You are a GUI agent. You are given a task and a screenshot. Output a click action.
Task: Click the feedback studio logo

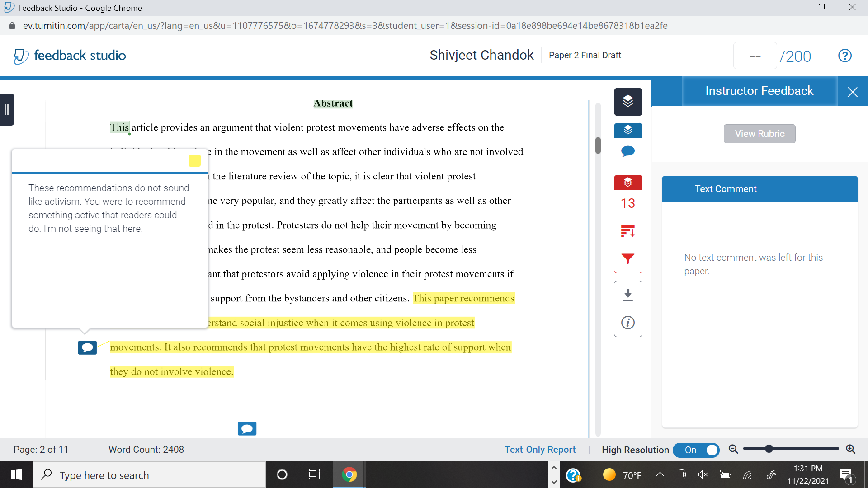[70, 56]
